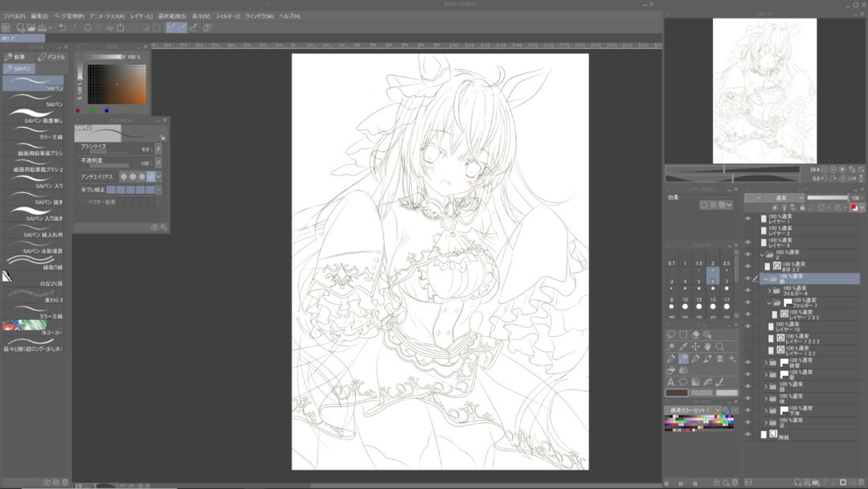Viewport: 868px width, 489px height.
Task: Select SAIペン 吸着無し brush
Action: (x=35, y=117)
